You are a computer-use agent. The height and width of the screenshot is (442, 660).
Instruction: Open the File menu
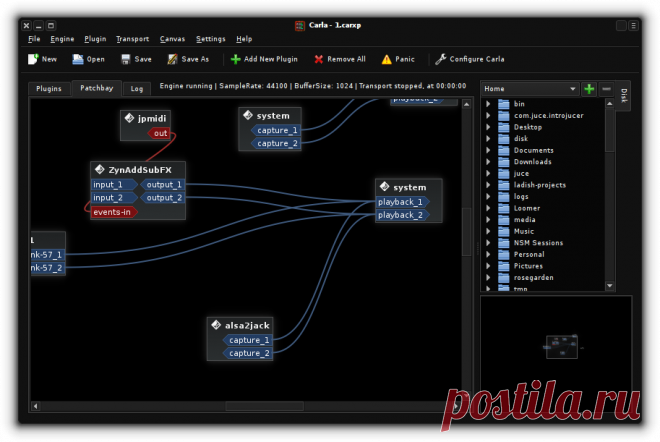[34, 39]
